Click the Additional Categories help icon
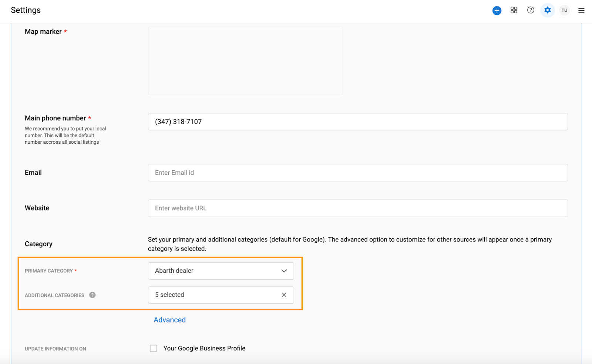Viewport: 592px width, 364px height. [92, 295]
